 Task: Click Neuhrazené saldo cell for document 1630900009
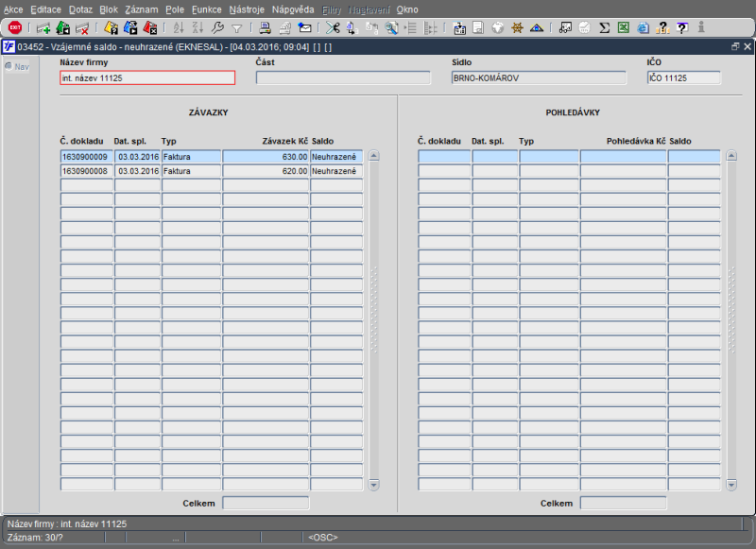(336, 157)
